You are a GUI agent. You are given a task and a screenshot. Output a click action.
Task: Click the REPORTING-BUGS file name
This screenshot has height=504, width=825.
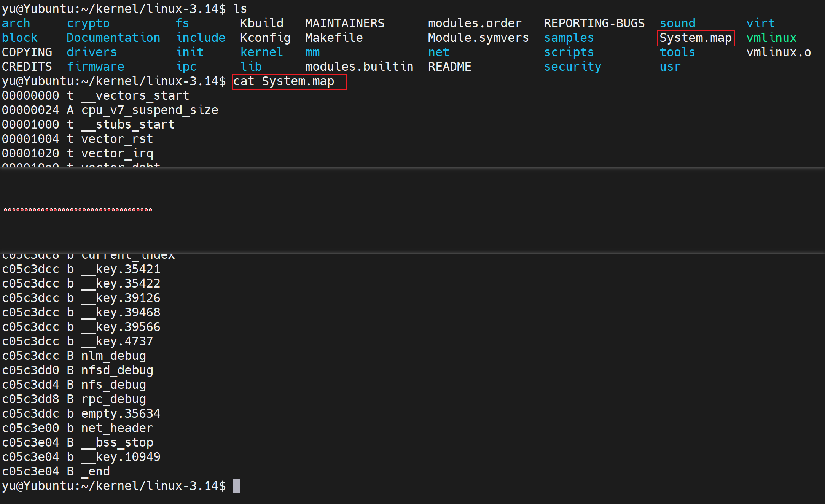pyautogui.click(x=594, y=24)
